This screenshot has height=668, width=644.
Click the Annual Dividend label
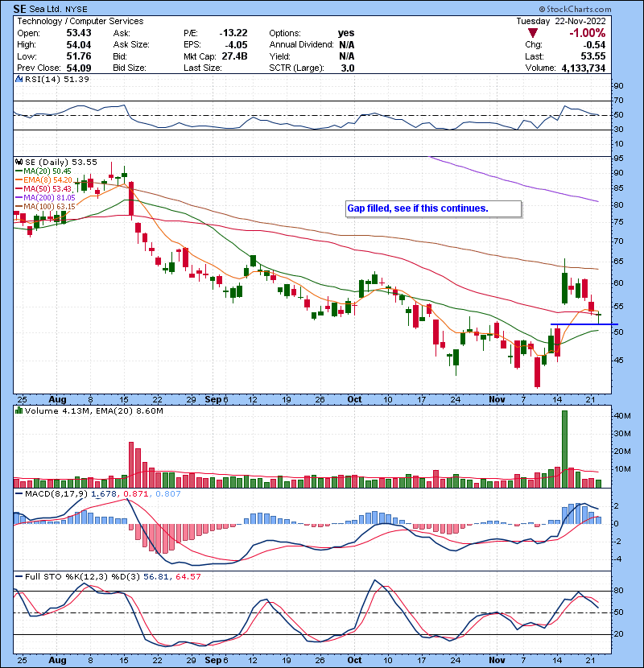(301, 45)
